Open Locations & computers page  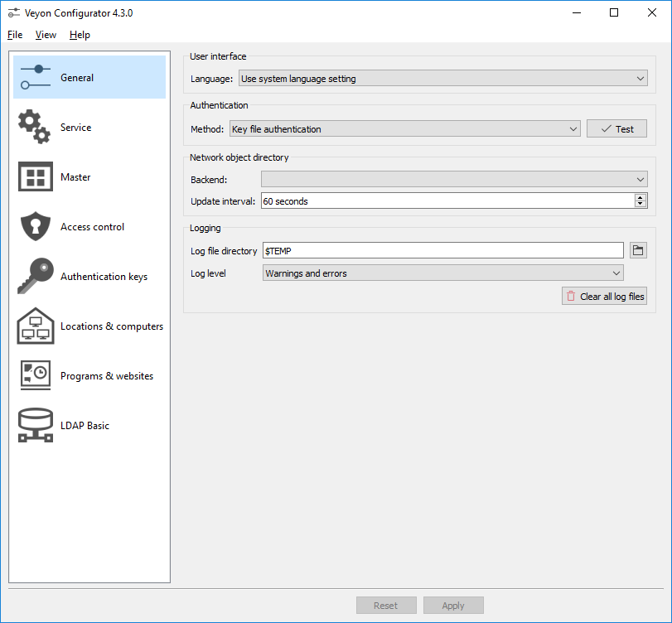[x=89, y=326]
